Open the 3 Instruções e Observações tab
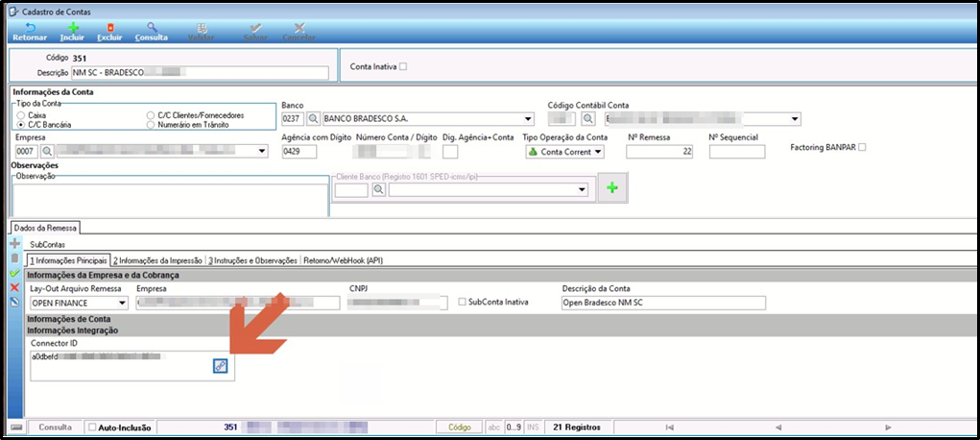The width and height of the screenshot is (980, 440). click(253, 260)
